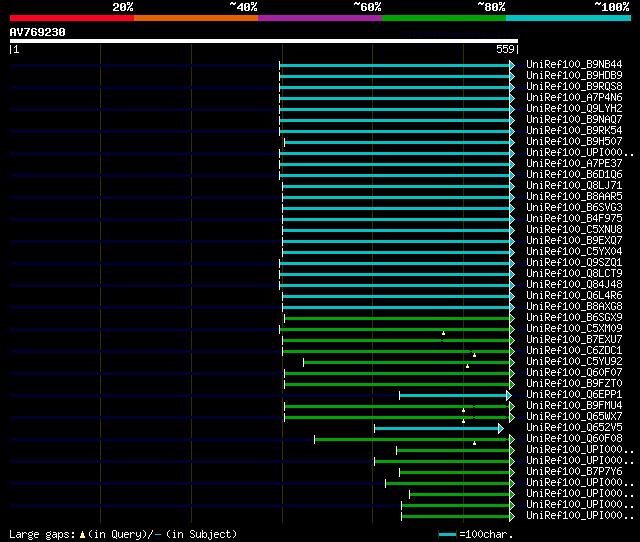
Task: Open hit UniRef100_B9NAQ7
Action: pyautogui.click(x=574, y=120)
